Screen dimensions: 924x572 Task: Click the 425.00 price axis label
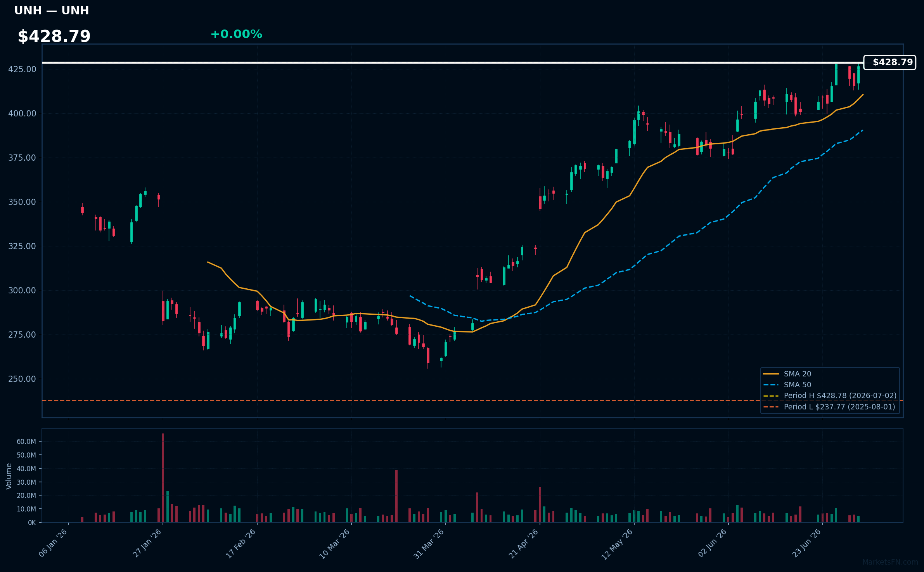coord(22,69)
